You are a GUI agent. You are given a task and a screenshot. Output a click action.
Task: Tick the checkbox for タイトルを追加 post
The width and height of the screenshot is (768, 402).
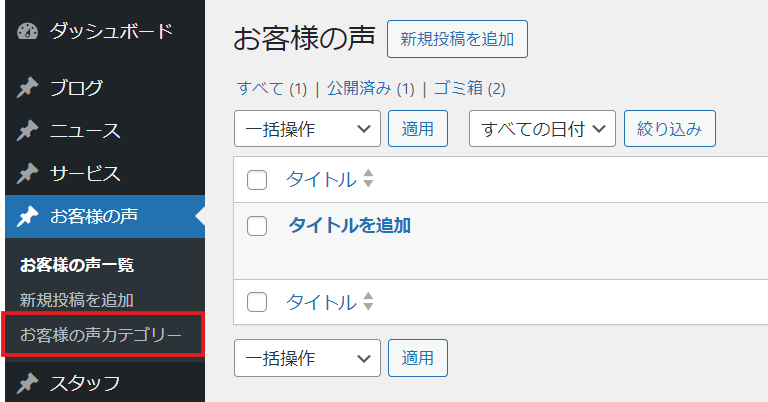[257, 226]
